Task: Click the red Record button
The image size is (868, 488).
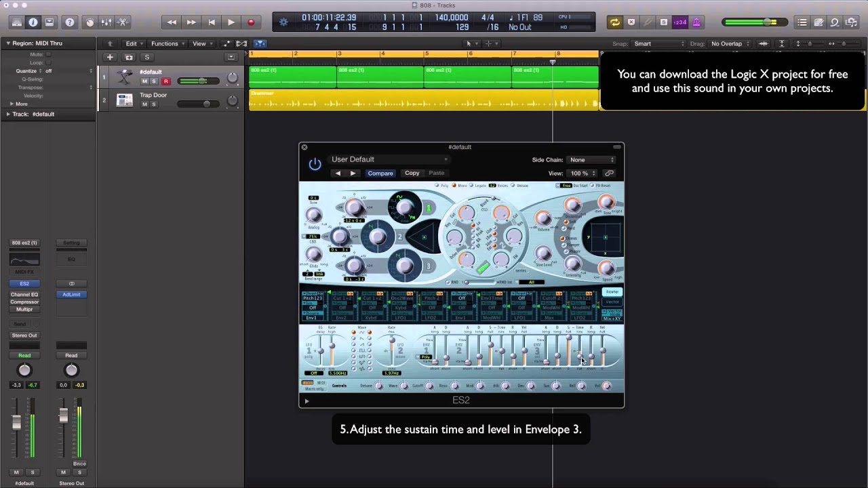Action: click(250, 22)
